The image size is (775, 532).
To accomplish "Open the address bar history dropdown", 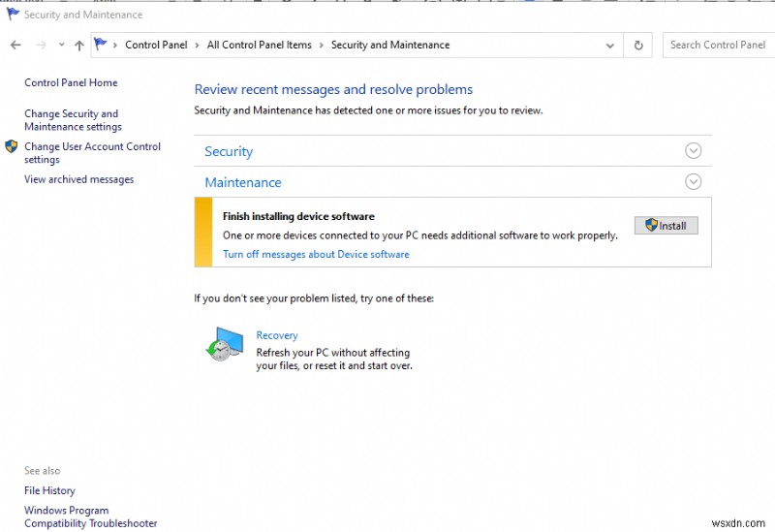I will pyautogui.click(x=610, y=46).
